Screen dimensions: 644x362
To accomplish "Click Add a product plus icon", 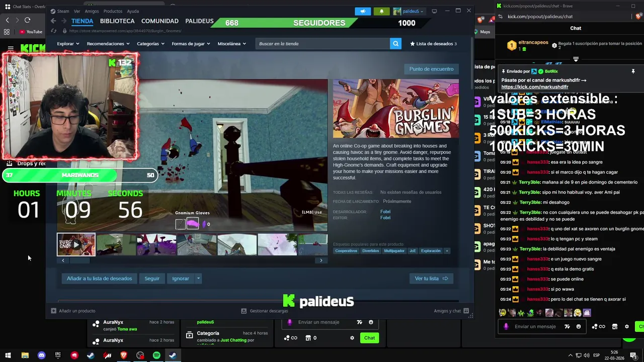I will tap(54, 311).
